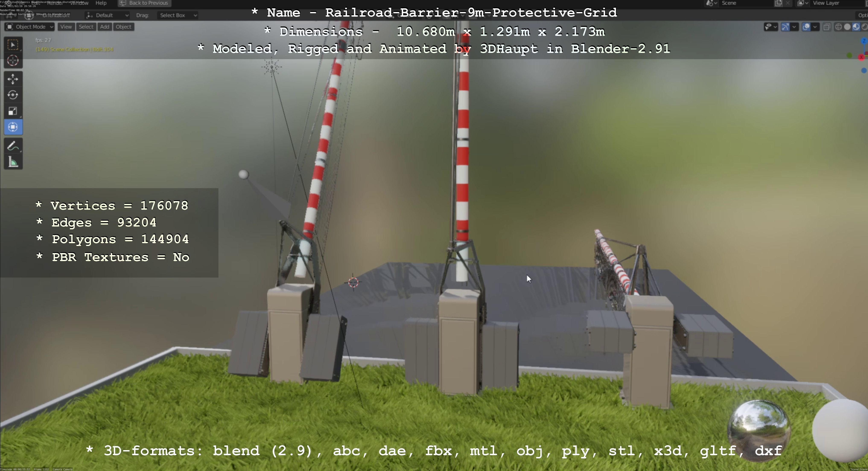Image resolution: width=868 pixels, height=471 pixels.
Task: Switch to Solid shading
Action: pos(847,27)
